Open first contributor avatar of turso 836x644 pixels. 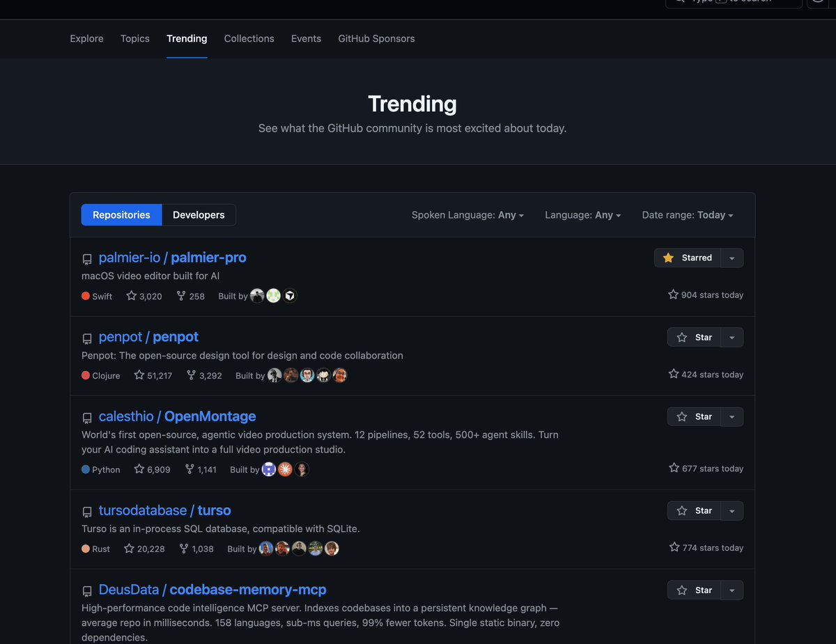point(266,549)
